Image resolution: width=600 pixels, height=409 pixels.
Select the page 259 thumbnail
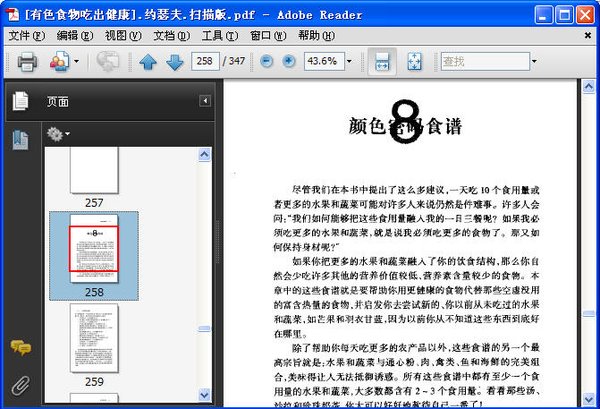(x=94, y=338)
